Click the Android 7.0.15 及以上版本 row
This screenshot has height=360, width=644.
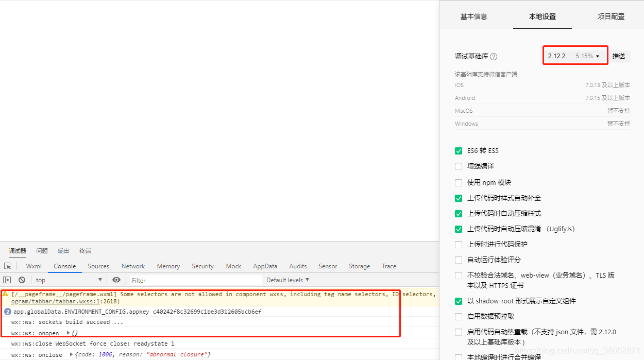(x=542, y=98)
